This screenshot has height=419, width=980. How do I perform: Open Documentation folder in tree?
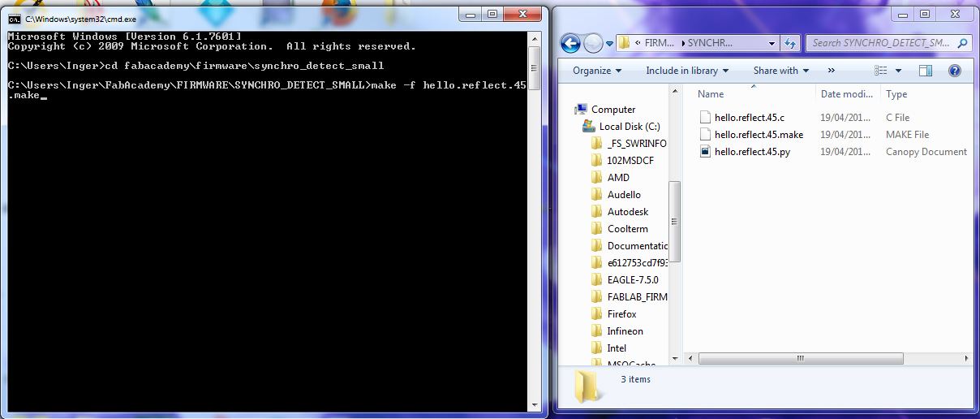pos(638,246)
